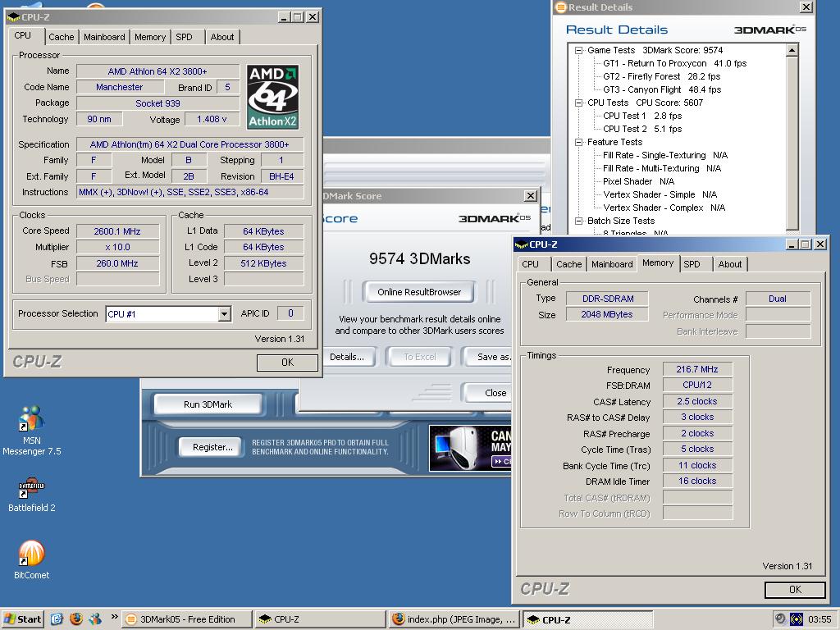This screenshot has height=630, width=840.
Task: Select About tab in memory CPU-Z window
Action: 730,264
